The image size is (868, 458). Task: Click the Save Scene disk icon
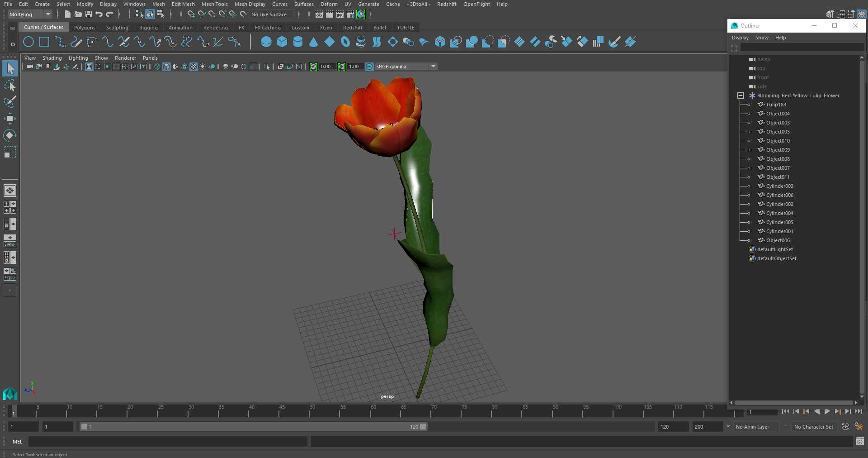[x=89, y=14]
